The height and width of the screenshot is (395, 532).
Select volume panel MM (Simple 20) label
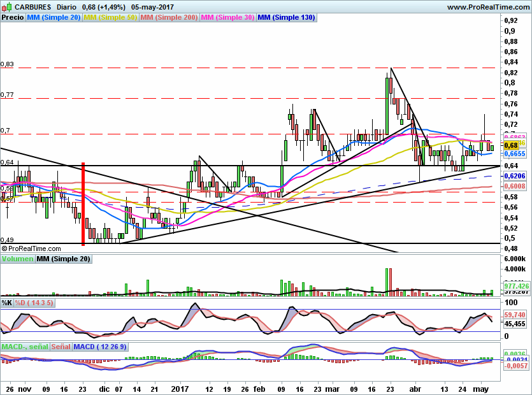click(64, 259)
